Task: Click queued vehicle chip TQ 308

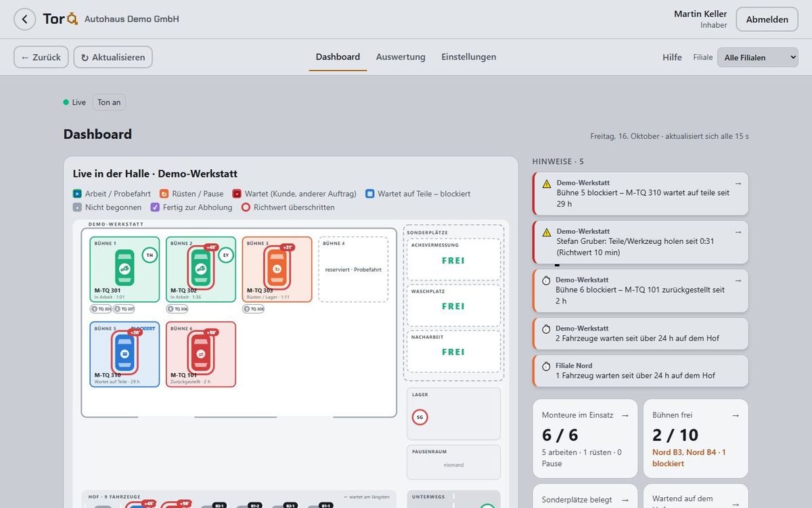Action: [x=253, y=309]
